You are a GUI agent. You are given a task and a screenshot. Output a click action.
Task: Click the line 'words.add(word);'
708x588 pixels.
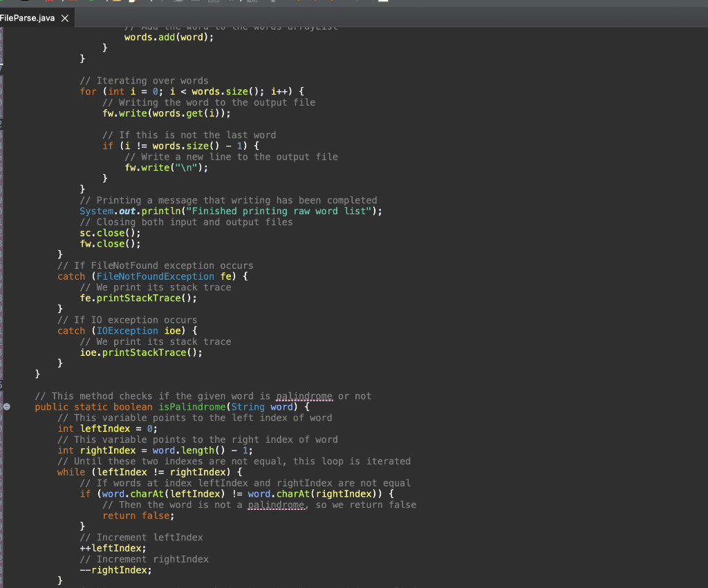(x=169, y=37)
